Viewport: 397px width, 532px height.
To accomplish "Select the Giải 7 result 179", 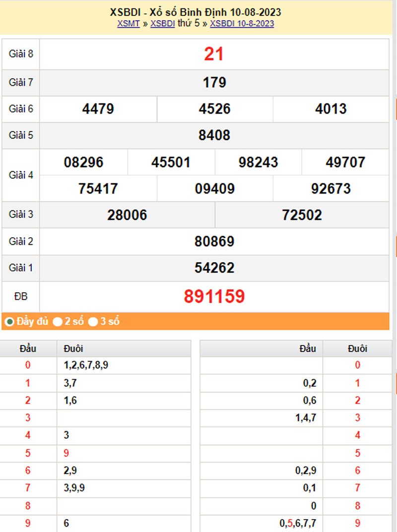I will point(214,82).
